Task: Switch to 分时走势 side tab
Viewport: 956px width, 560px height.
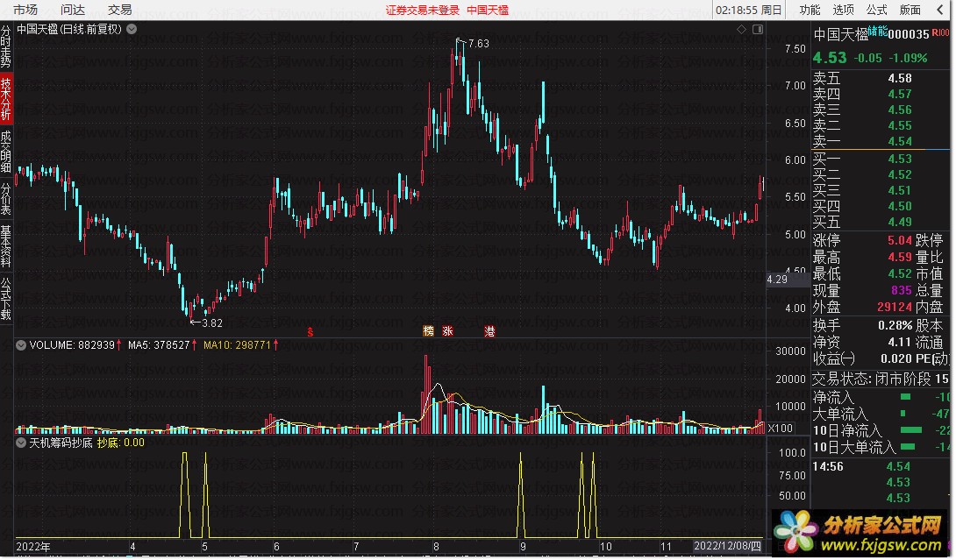Action: click(6, 46)
